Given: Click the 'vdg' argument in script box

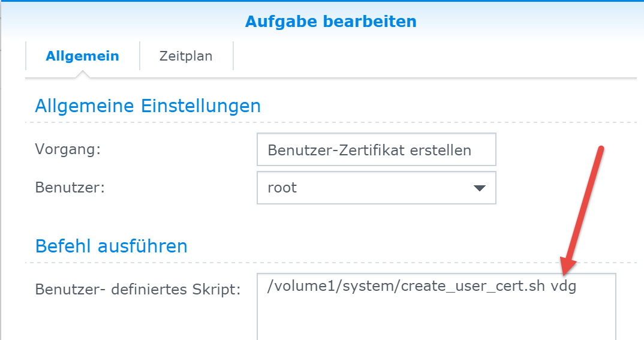Looking at the screenshot, I should point(564,287).
